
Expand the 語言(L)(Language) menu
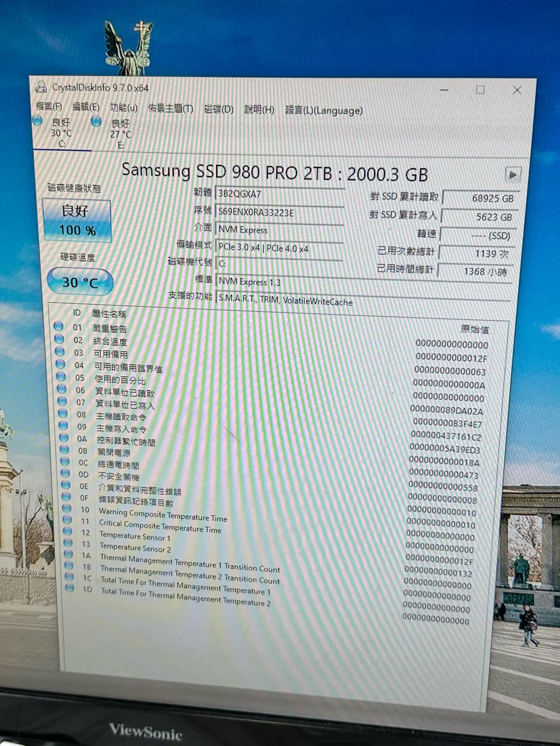click(323, 111)
